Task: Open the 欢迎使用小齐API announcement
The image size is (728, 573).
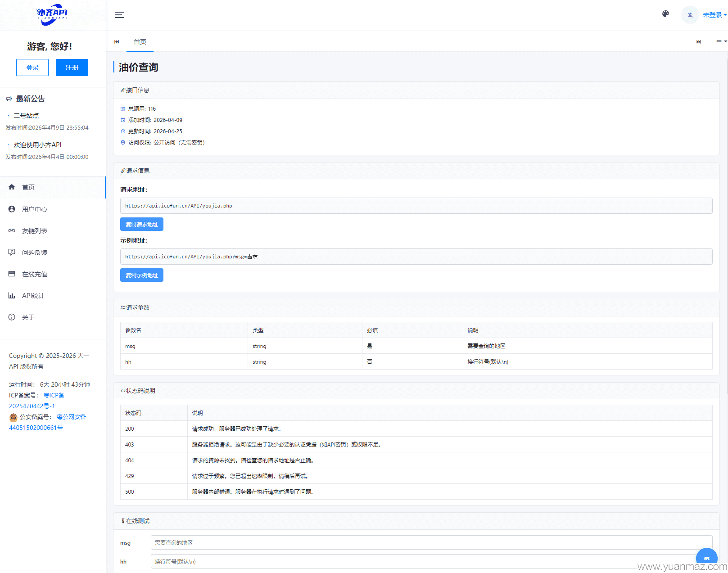Action: pos(37,145)
